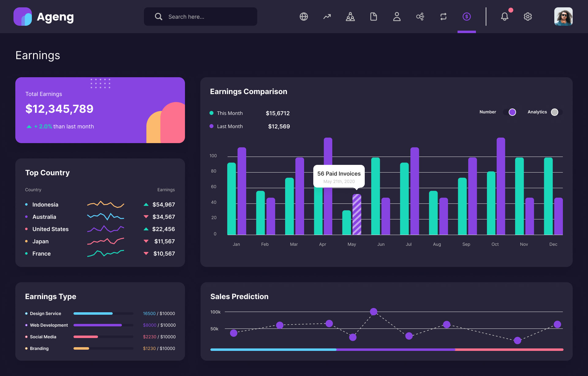588x376 pixels.
Task: Toggle the This Month legend dot
Action: point(211,113)
